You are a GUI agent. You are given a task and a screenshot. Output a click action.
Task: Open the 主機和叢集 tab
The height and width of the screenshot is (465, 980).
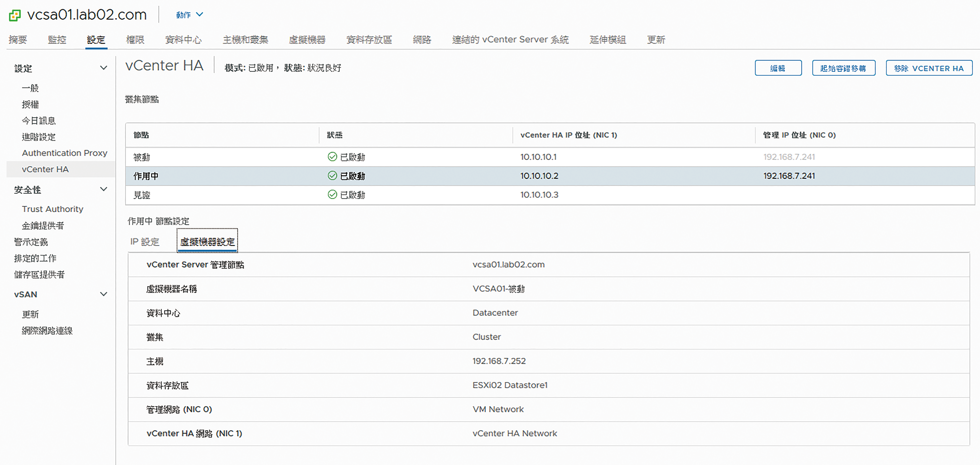[245, 40]
